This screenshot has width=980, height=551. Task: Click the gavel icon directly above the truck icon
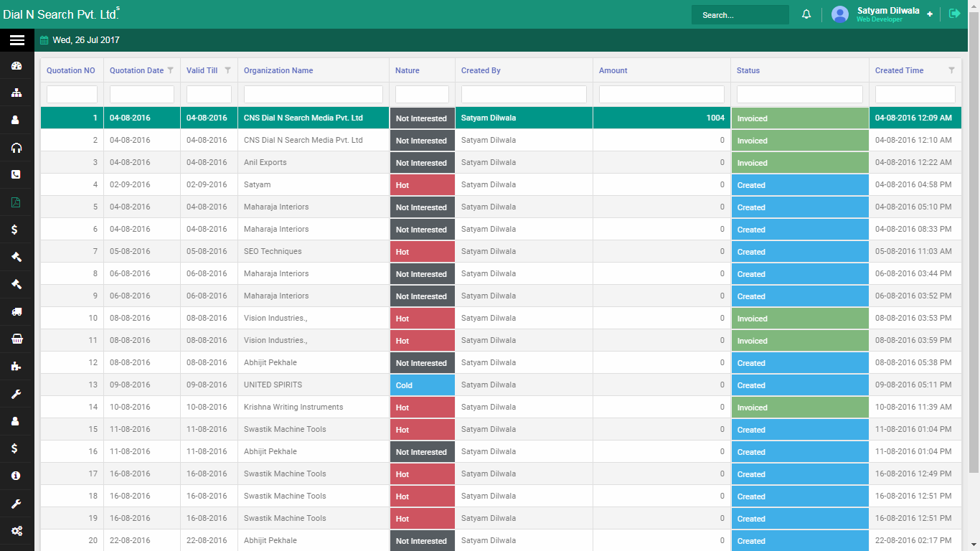coord(17,284)
